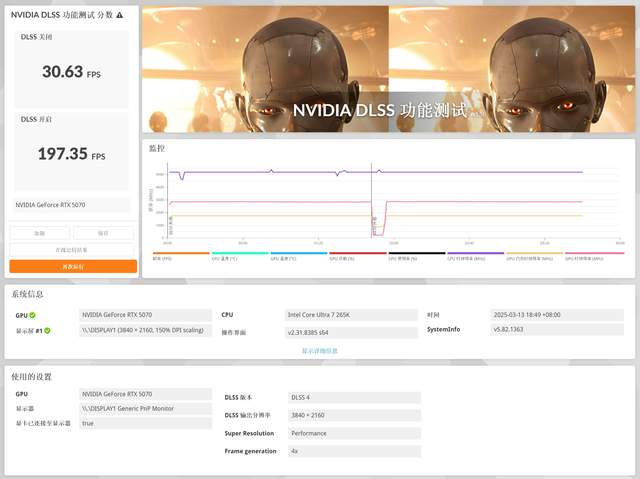The height and width of the screenshot is (479, 640).
Task: Click the system info section GPU value RTX 5070
Action: click(145, 315)
